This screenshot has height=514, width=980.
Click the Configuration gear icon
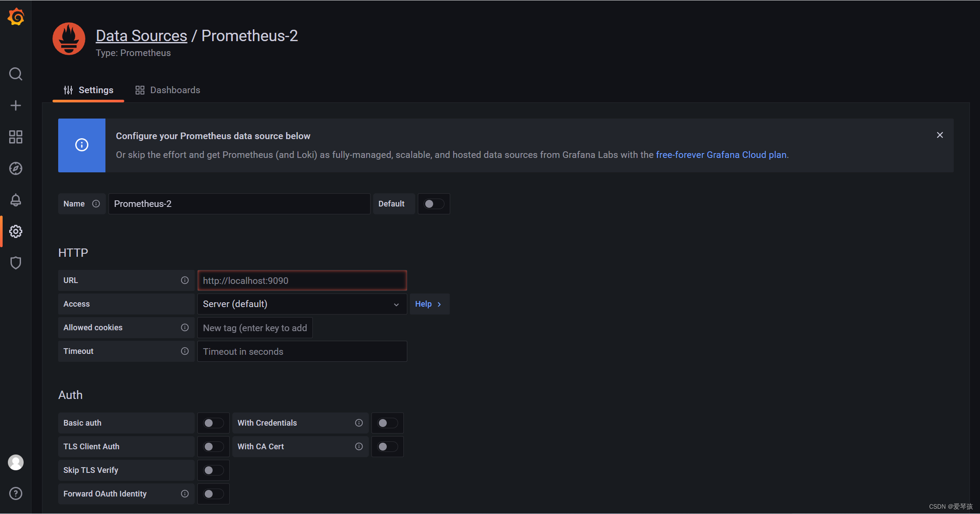coord(16,231)
